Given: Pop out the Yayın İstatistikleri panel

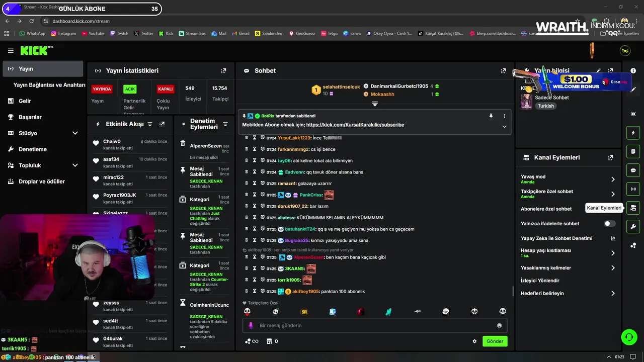Looking at the screenshot, I should (x=224, y=71).
